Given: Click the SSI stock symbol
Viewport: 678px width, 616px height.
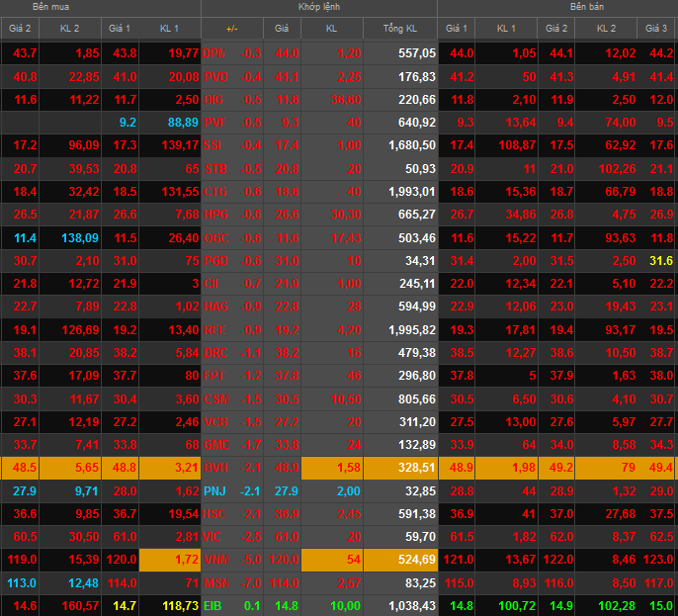Looking at the screenshot, I should tap(213, 145).
